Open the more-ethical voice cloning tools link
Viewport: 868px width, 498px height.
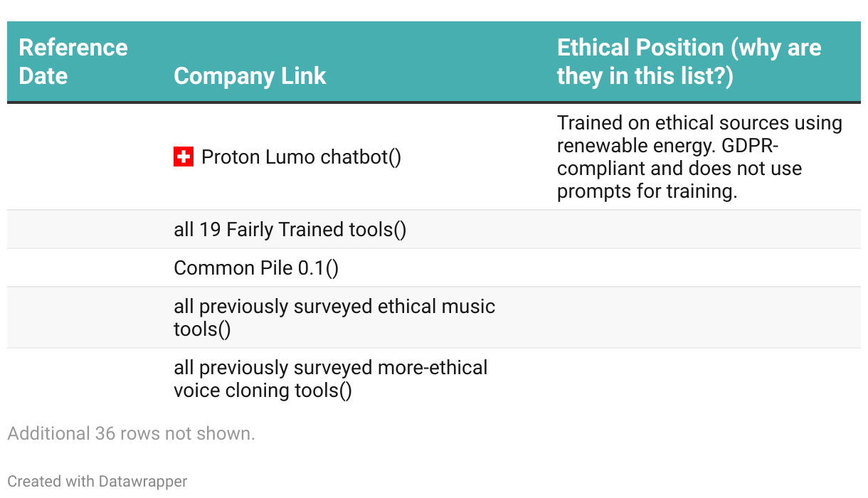click(x=331, y=379)
